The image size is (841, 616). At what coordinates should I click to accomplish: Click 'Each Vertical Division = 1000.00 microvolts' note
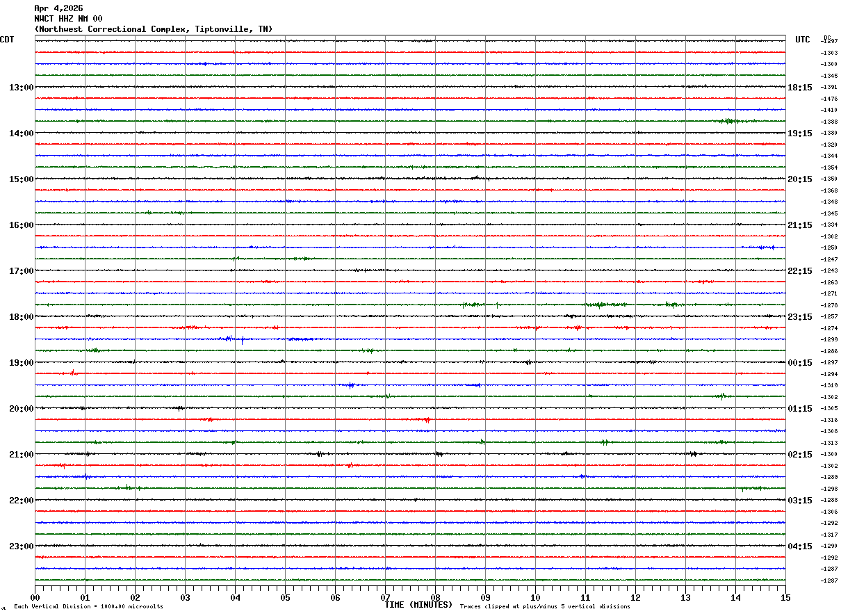tap(88, 607)
